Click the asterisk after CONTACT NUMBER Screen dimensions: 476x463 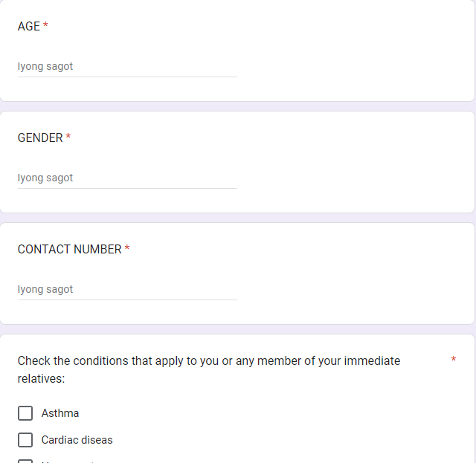[x=127, y=249]
